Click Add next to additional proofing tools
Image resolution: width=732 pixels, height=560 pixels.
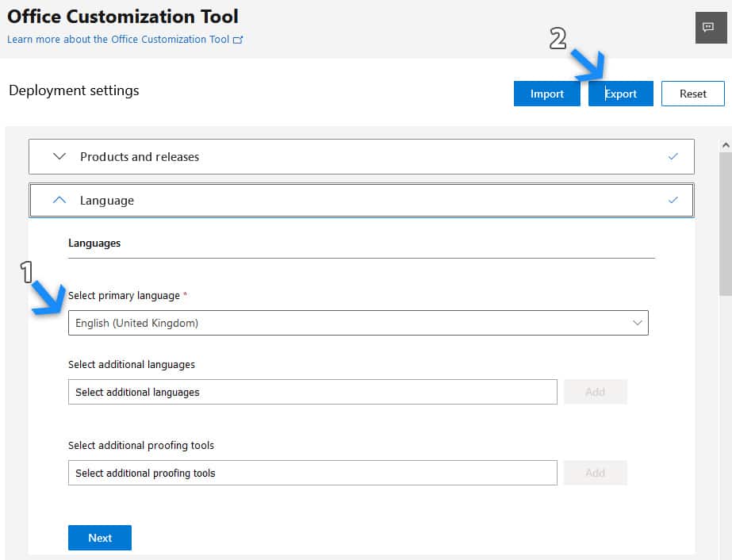[x=595, y=472]
